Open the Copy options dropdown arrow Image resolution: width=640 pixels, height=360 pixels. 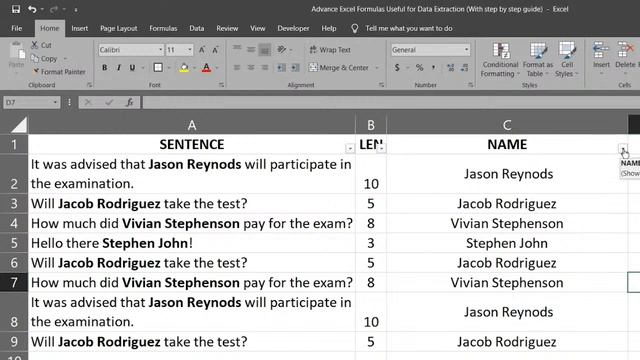pos(65,58)
